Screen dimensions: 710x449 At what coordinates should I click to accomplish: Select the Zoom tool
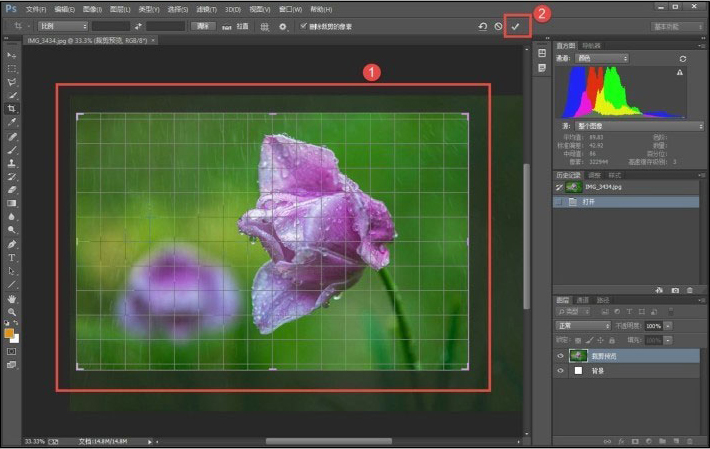tap(12, 311)
